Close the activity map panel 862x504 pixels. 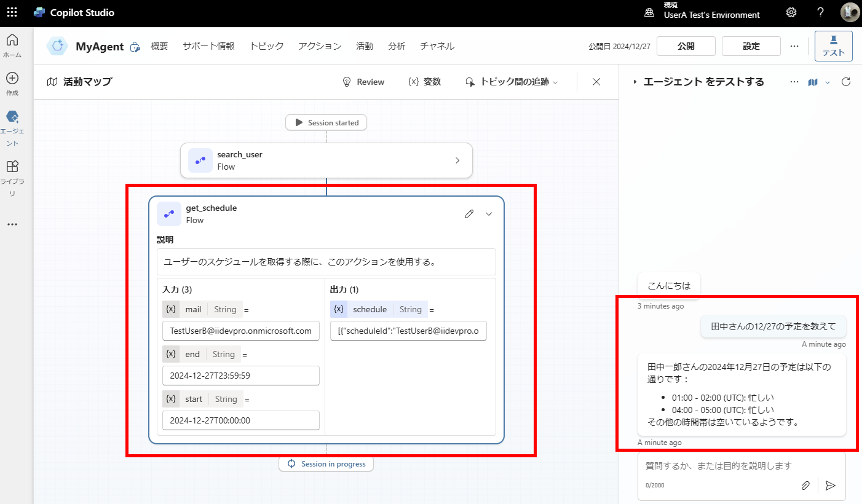[x=596, y=82]
